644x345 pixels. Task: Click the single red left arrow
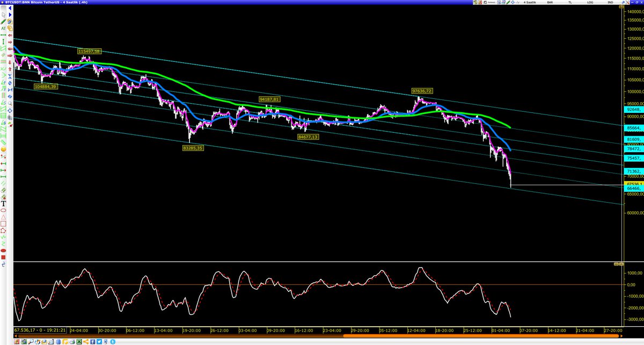10,35
